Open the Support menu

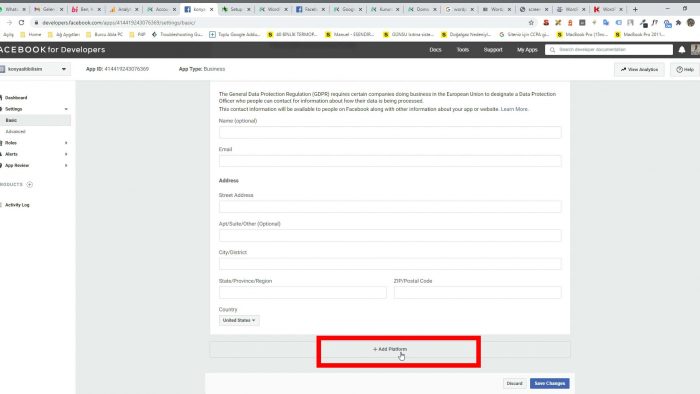pyautogui.click(x=493, y=50)
